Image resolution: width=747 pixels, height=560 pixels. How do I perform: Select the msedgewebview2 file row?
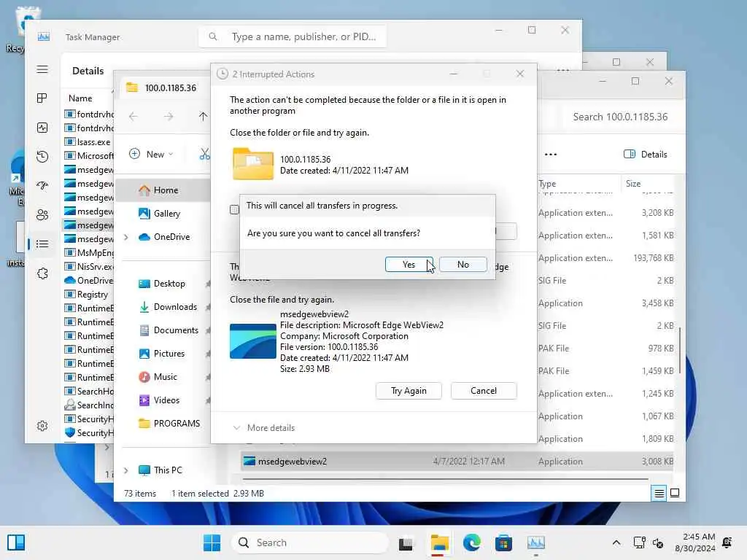[457, 461]
